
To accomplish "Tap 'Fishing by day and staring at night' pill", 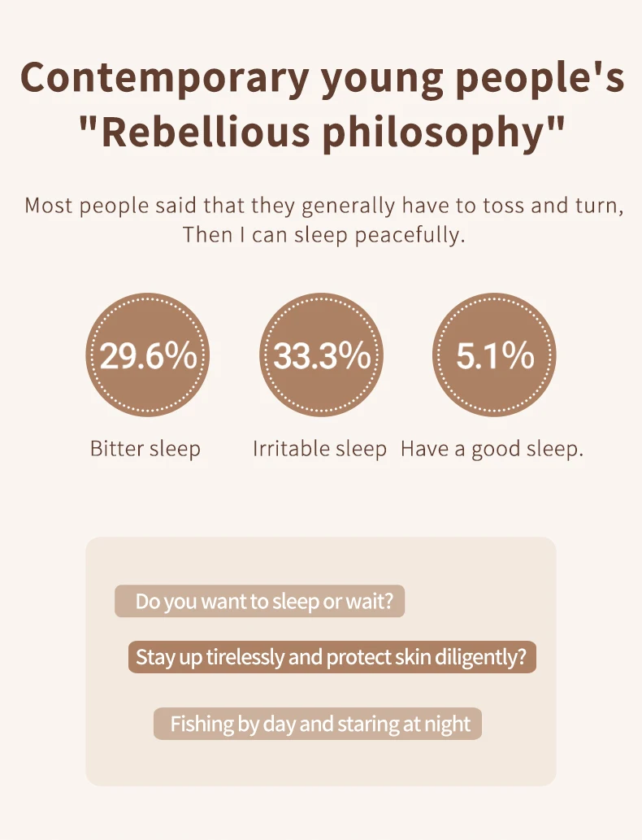I will 318,724.
